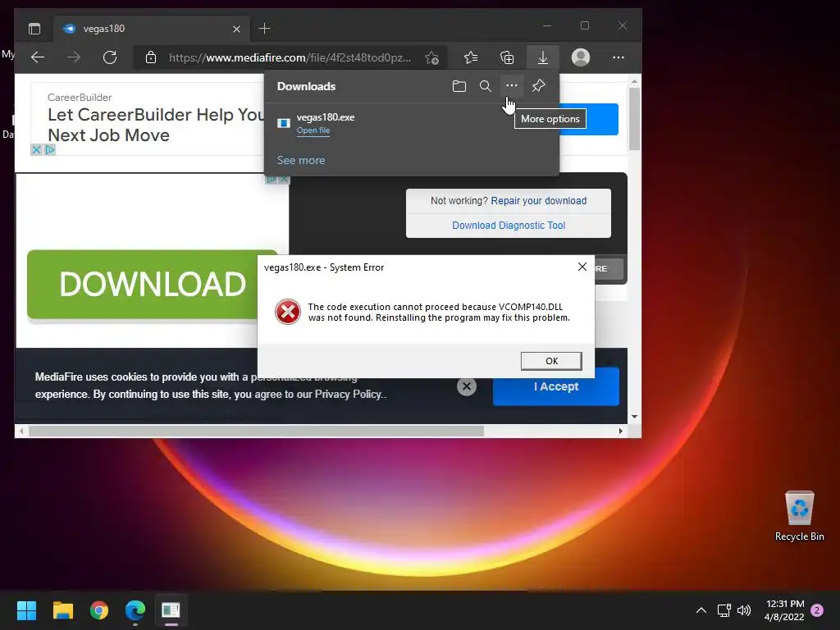Click the Edge tab actions menu icon
Viewport: 840px width, 630px height.
tap(34, 29)
